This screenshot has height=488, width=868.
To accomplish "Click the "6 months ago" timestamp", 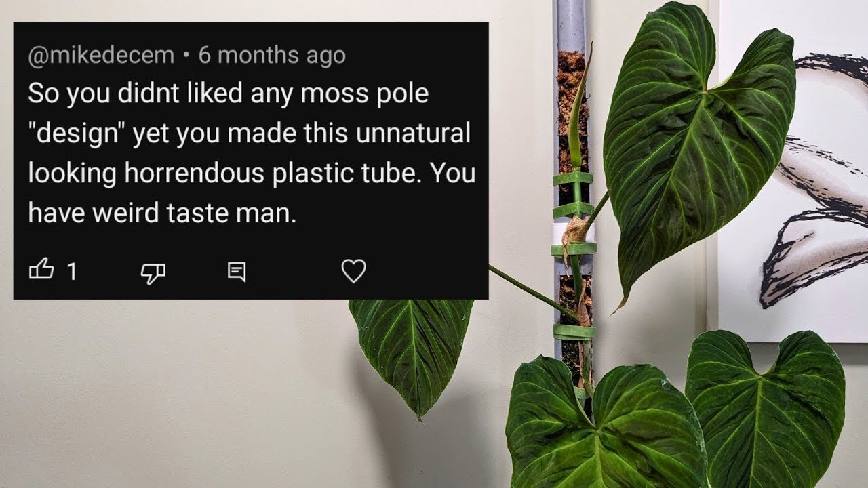I will pyautogui.click(x=272, y=55).
